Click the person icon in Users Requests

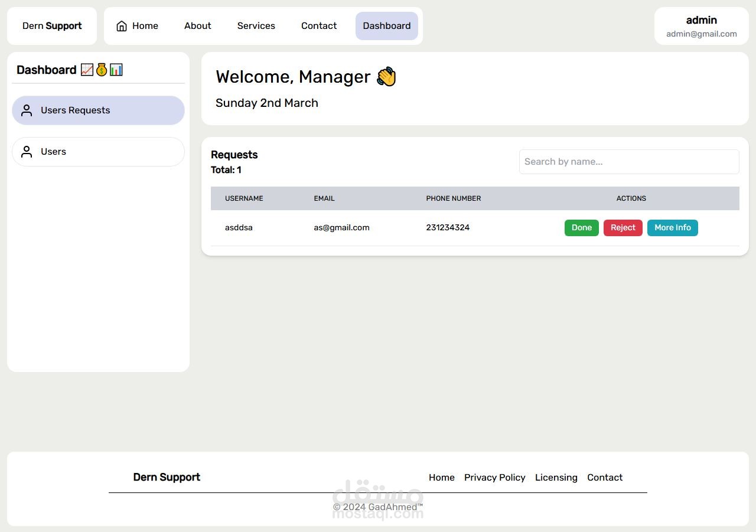click(x=27, y=110)
